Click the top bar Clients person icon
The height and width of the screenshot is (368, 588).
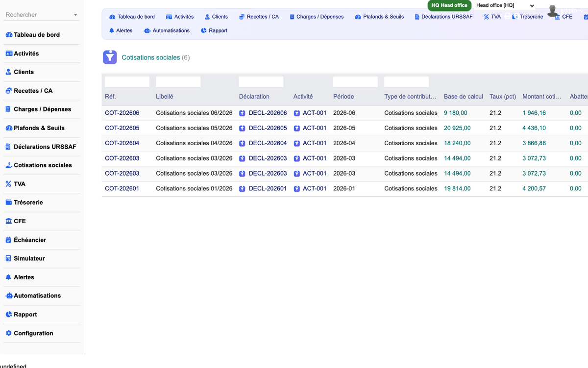(x=207, y=17)
